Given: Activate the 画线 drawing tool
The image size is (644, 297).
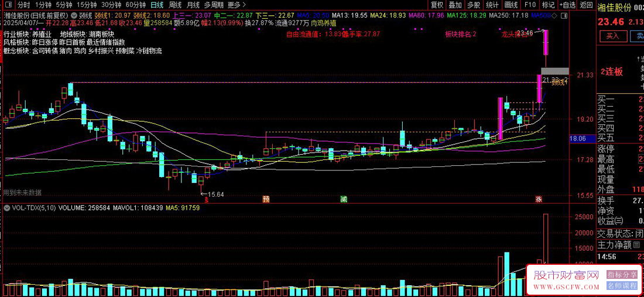Looking at the screenshot, I should [x=511, y=5].
